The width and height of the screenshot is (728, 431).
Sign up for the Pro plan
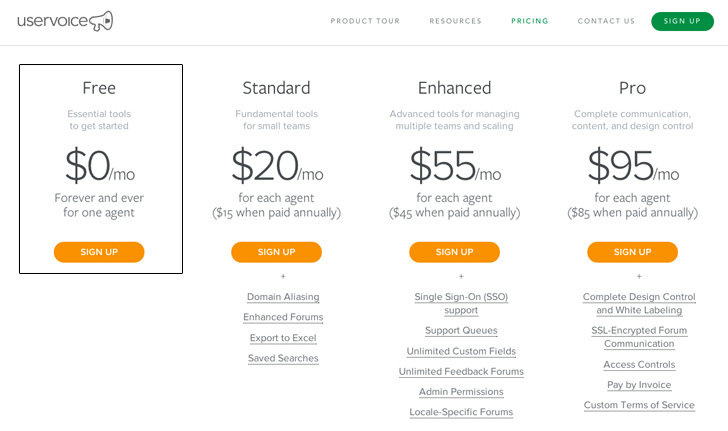coord(632,252)
